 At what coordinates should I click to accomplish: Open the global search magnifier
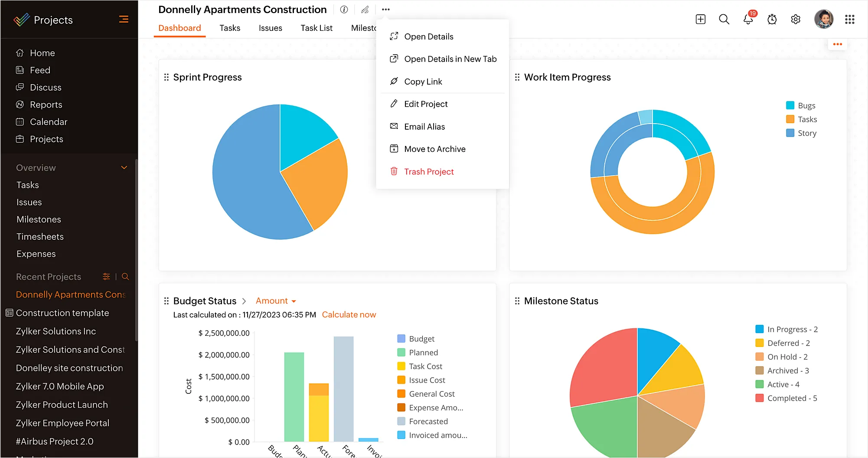pos(724,19)
